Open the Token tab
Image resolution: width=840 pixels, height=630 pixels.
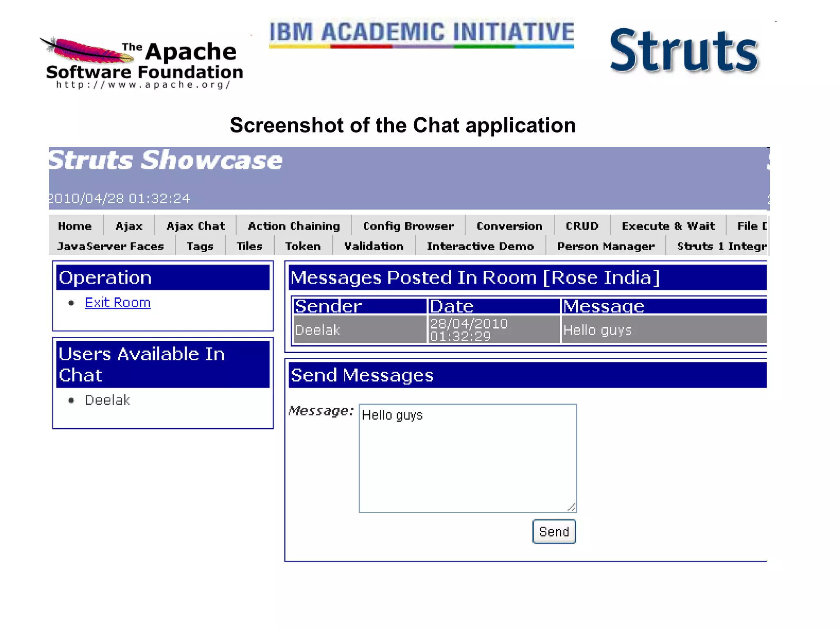tap(303, 246)
